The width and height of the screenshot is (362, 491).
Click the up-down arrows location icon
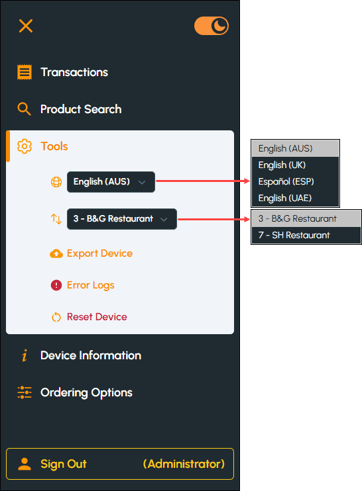tap(56, 219)
